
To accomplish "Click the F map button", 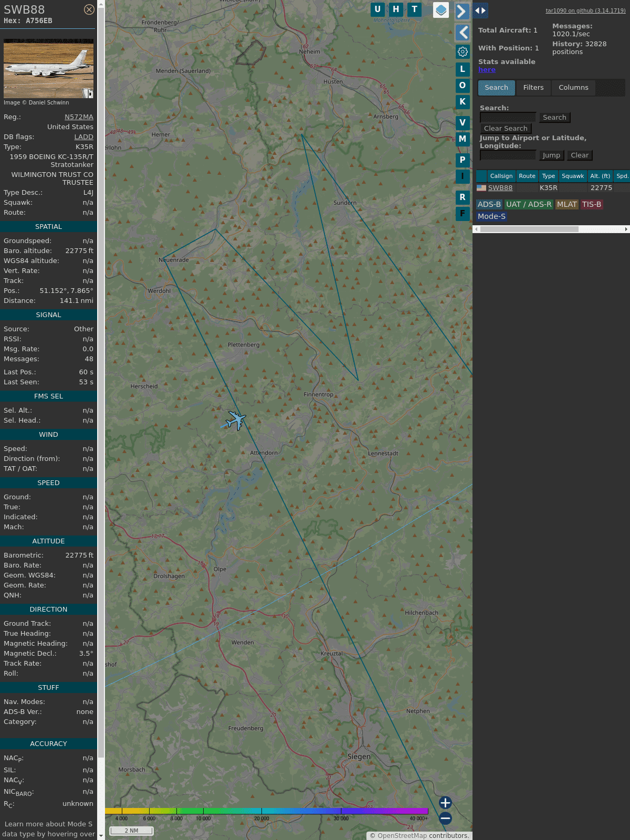I will [463, 213].
